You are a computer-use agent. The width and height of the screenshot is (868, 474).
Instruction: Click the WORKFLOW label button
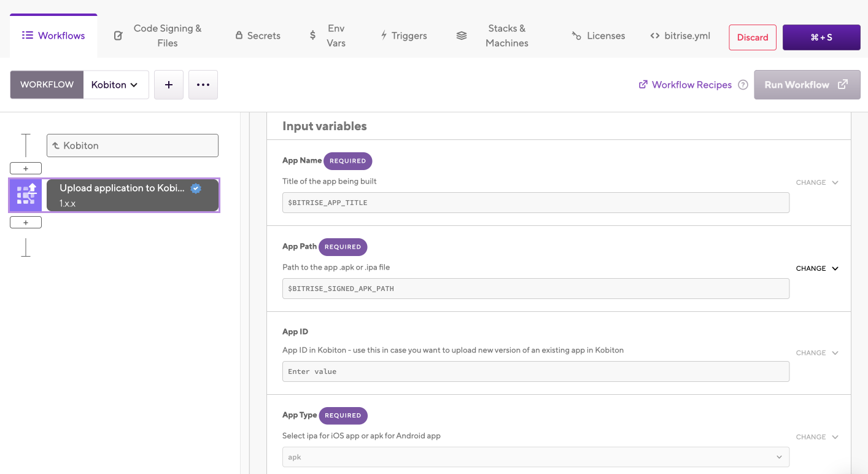(x=47, y=85)
